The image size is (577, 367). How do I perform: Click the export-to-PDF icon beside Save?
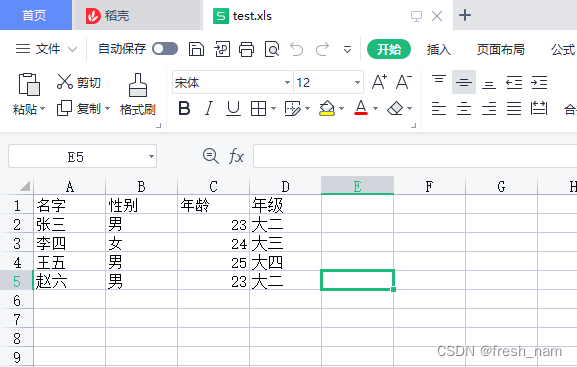coord(222,49)
